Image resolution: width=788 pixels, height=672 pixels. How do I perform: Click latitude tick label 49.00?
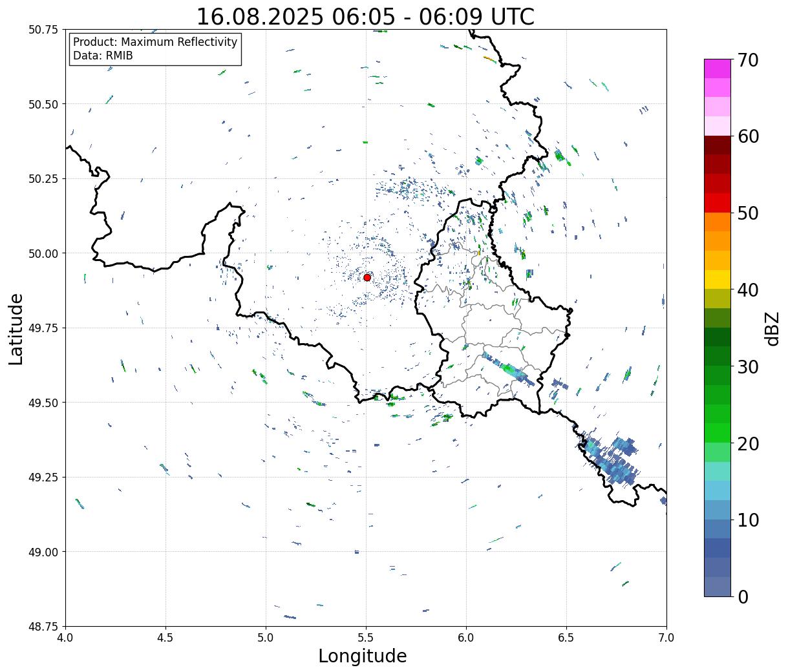pos(43,552)
